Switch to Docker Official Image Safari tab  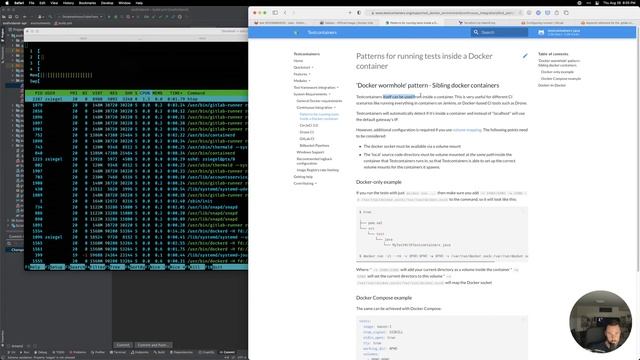347,23
